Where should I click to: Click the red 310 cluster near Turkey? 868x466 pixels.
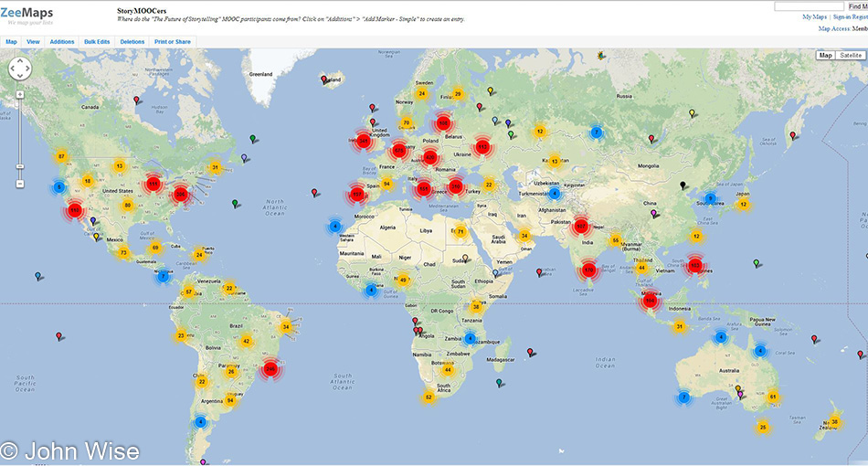point(456,186)
